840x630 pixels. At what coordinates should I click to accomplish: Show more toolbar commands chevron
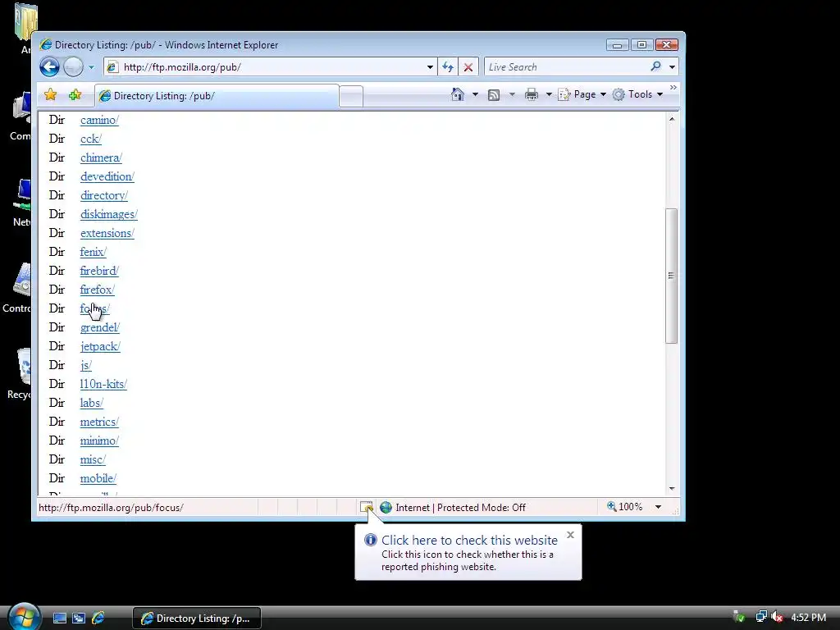(x=673, y=87)
